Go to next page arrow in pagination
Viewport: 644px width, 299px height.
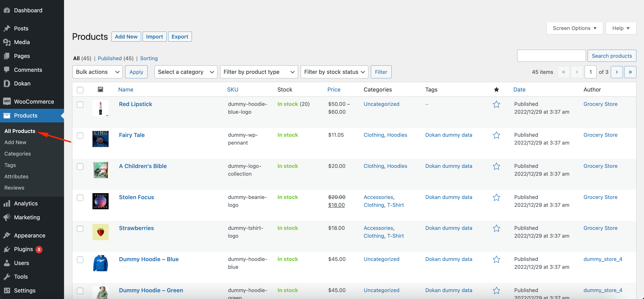616,72
